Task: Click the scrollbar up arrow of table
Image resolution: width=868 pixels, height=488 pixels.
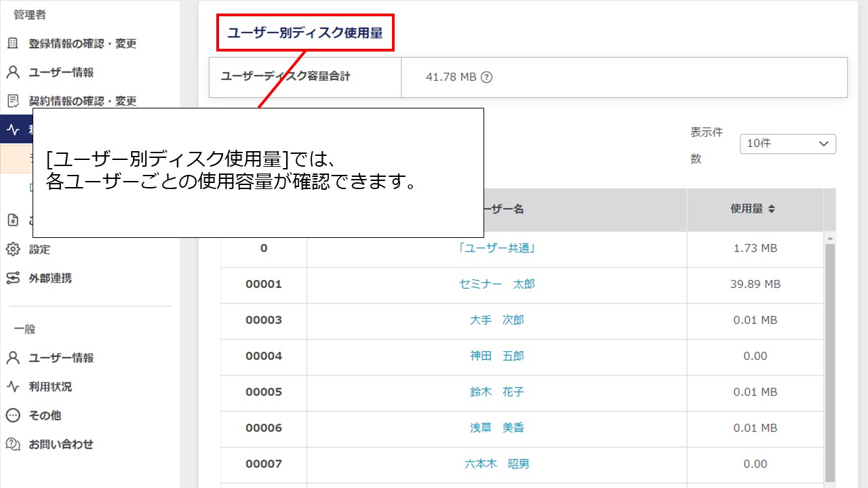Action: pos(830,238)
